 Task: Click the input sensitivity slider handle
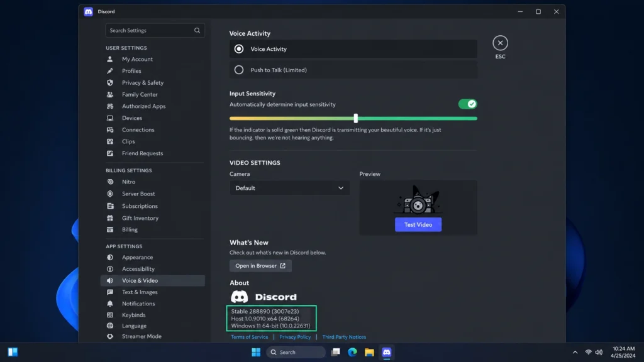(x=356, y=118)
